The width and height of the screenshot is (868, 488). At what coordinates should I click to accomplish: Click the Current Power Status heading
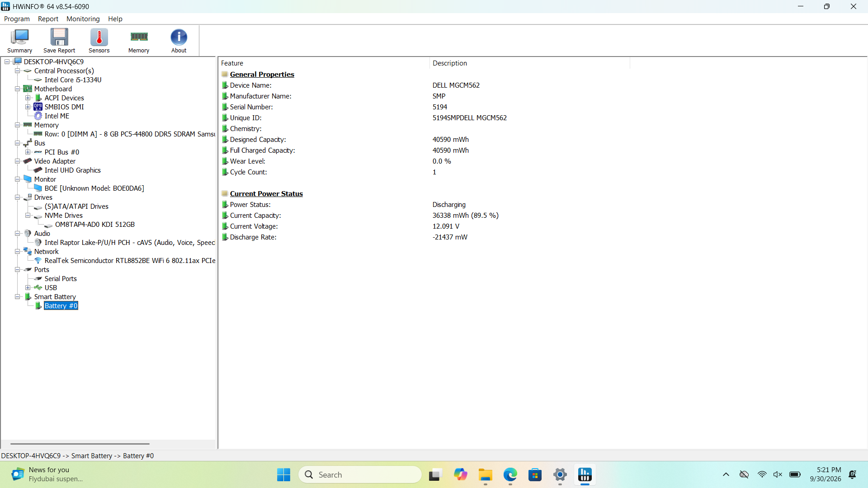tap(266, 194)
